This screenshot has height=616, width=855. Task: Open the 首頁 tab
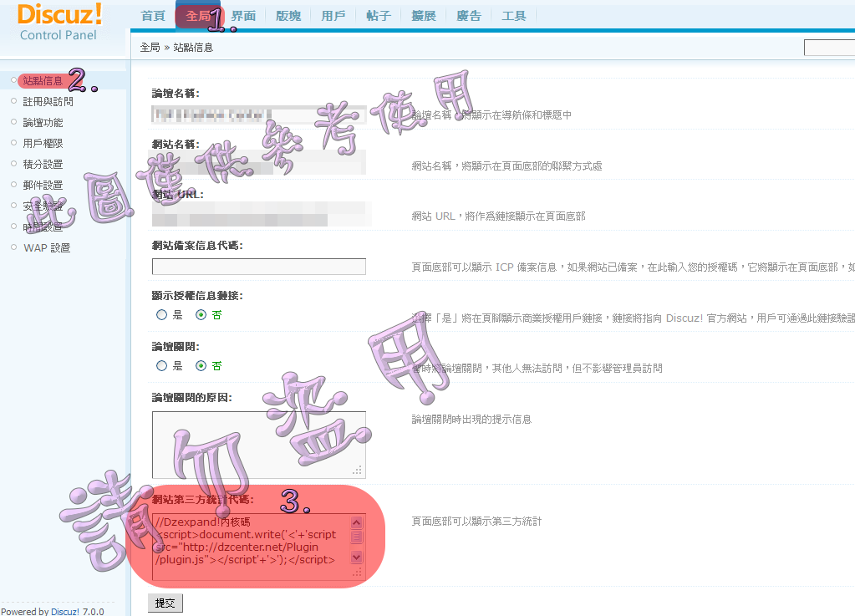(x=153, y=16)
